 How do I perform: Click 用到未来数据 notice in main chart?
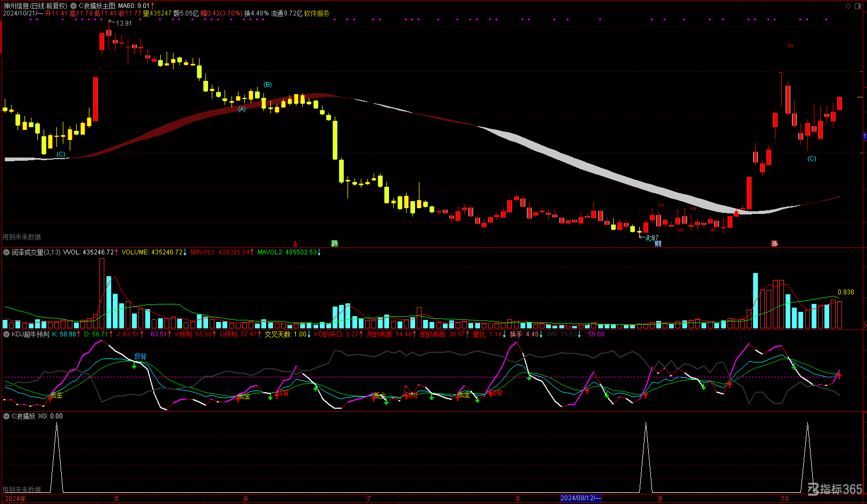point(22,237)
